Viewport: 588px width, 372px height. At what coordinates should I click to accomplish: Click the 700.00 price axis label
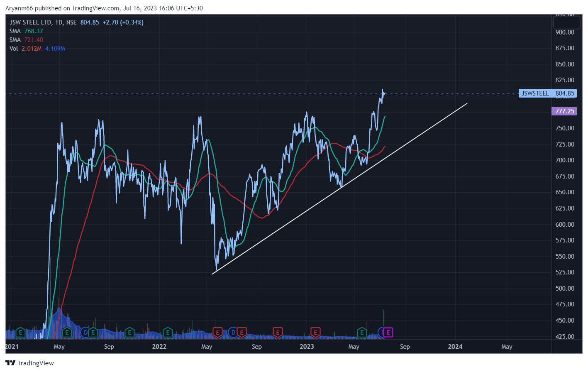pyautogui.click(x=565, y=160)
